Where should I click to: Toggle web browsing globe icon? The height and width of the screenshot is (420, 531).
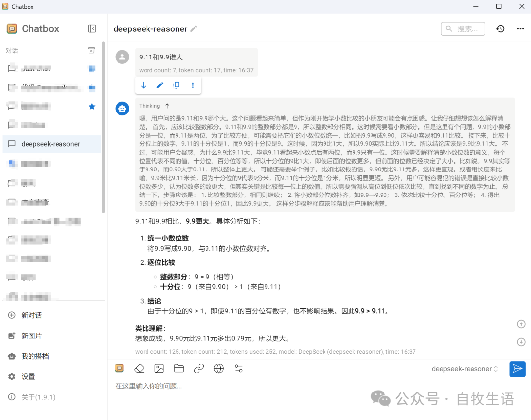click(x=219, y=368)
